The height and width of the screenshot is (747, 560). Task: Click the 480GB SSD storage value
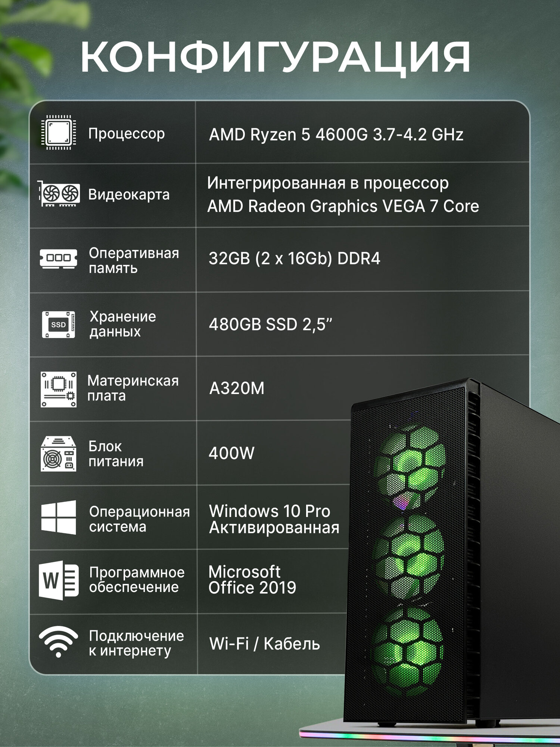click(270, 324)
